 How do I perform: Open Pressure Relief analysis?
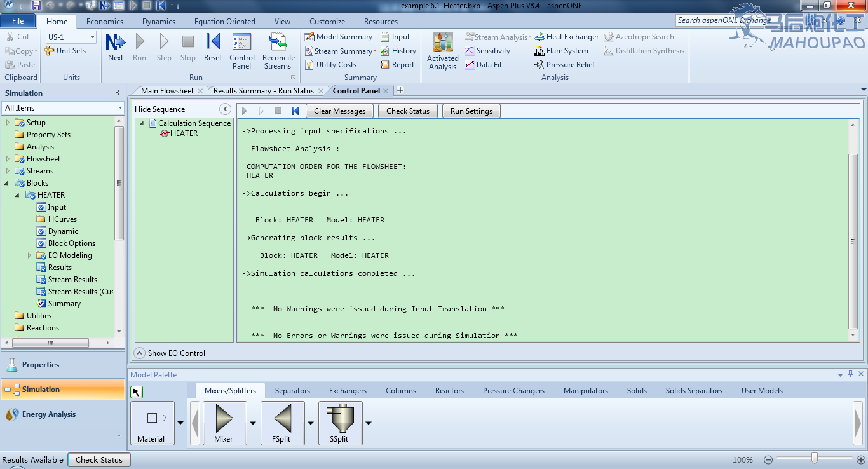pyautogui.click(x=565, y=65)
